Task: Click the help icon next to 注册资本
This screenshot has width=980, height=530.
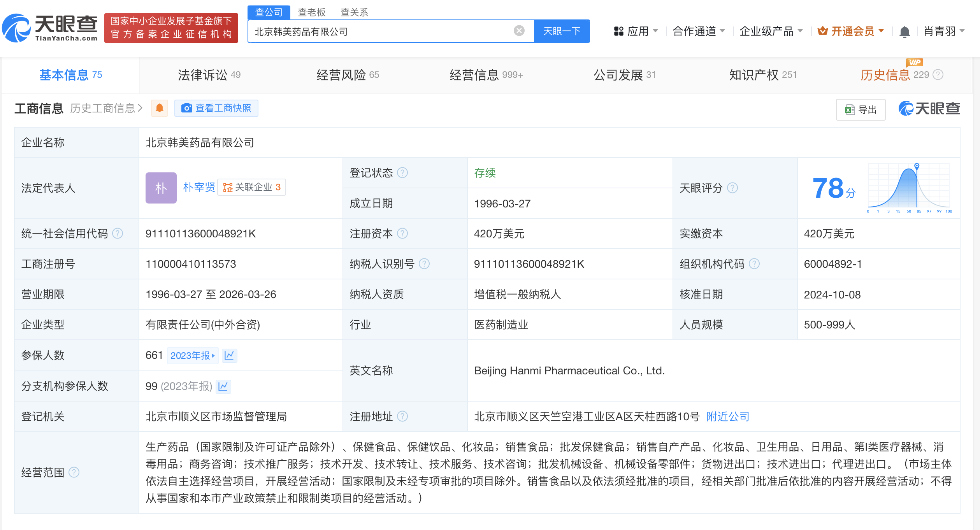Action: pyautogui.click(x=402, y=233)
